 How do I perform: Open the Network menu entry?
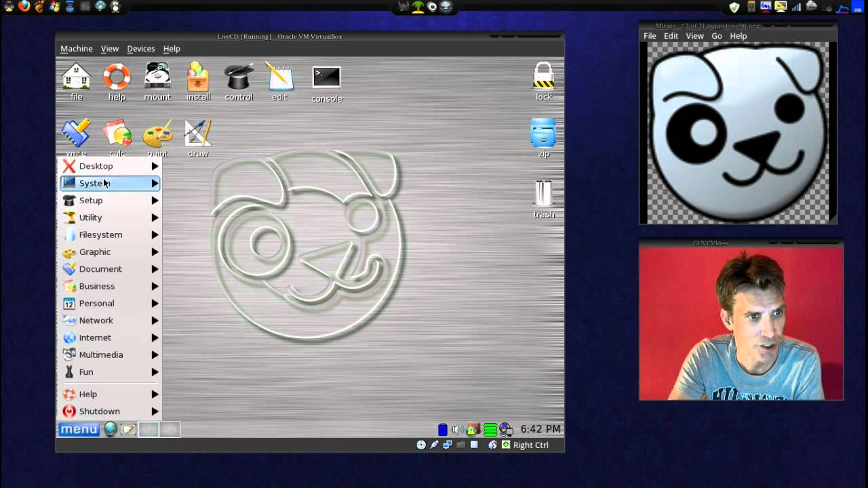pyautogui.click(x=110, y=321)
